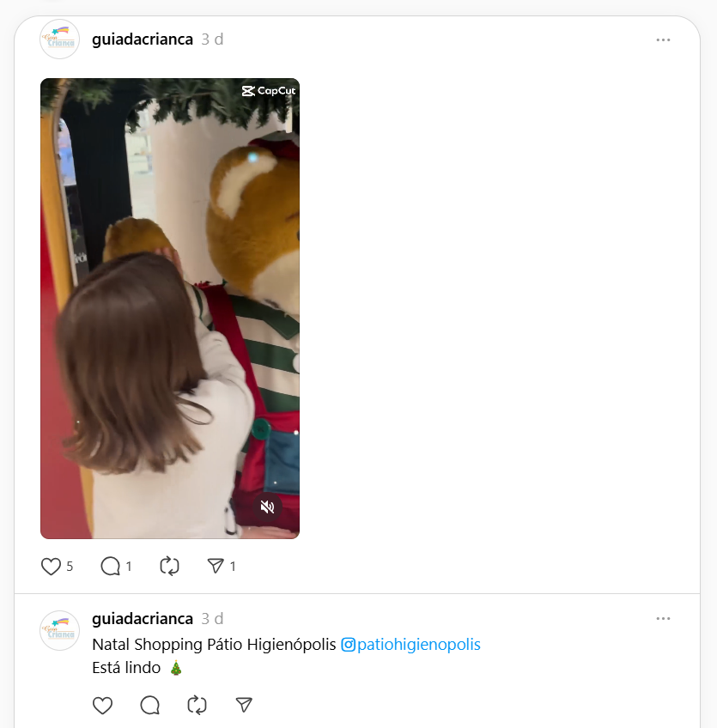The width and height of the screenshot is (717, 728).
Task: Open @patiohigienopolis Instagram mention
Action: (x=411, y=645)
